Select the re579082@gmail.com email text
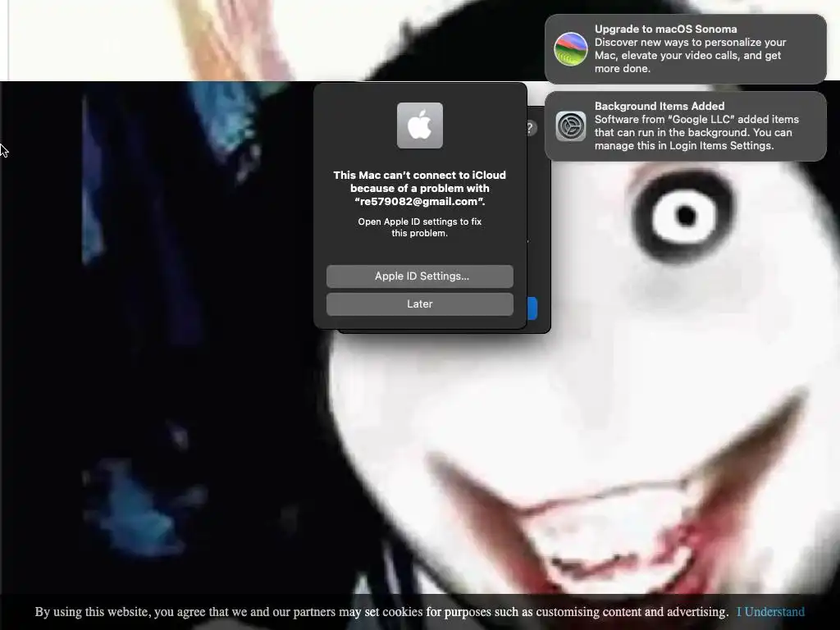The width and height of the screenshot is (840, 630). (x=419, y=202)
